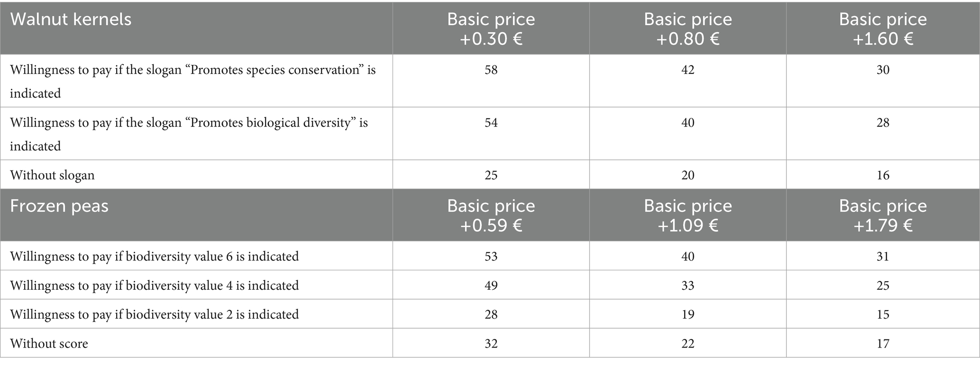Click the "Basic price +0.59 €" column header
This screenshot has width=980, height=366.
tap(491, 215)
